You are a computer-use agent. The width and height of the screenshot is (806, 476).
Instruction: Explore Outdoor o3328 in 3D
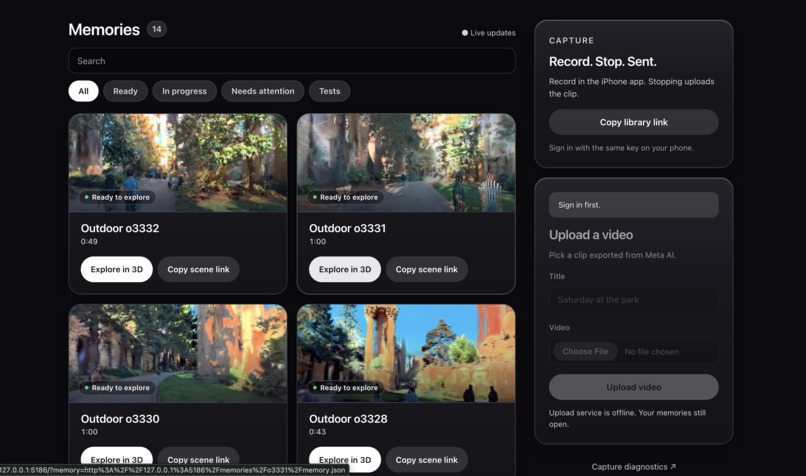[345, 460]
